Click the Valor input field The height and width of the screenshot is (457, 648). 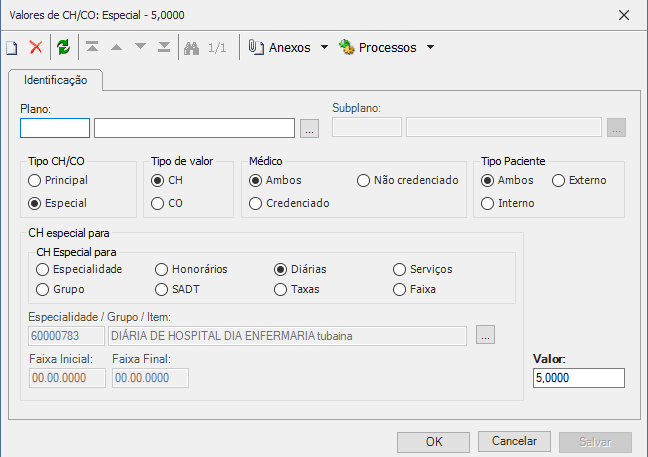pyautogui.click(x=579, y=377)
